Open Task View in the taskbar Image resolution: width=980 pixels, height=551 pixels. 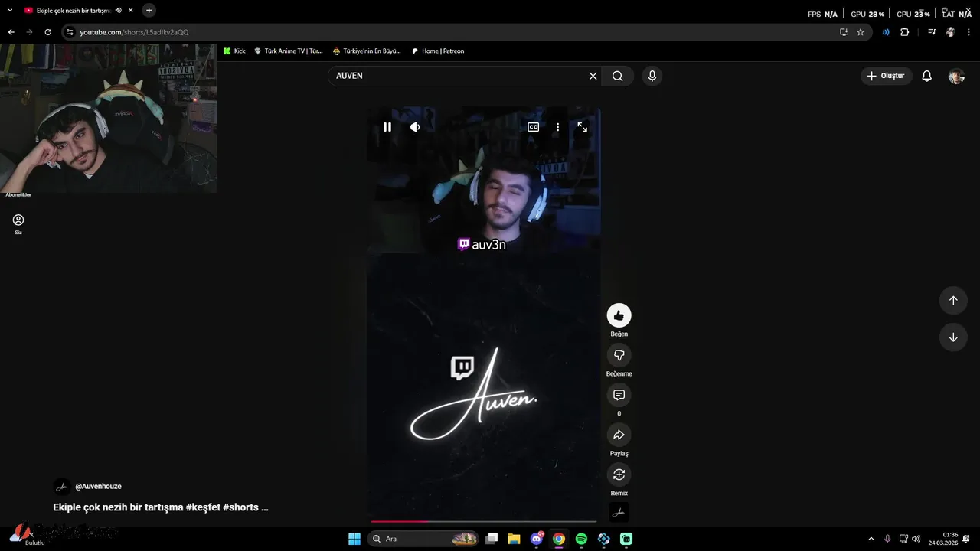click(492, 539)
